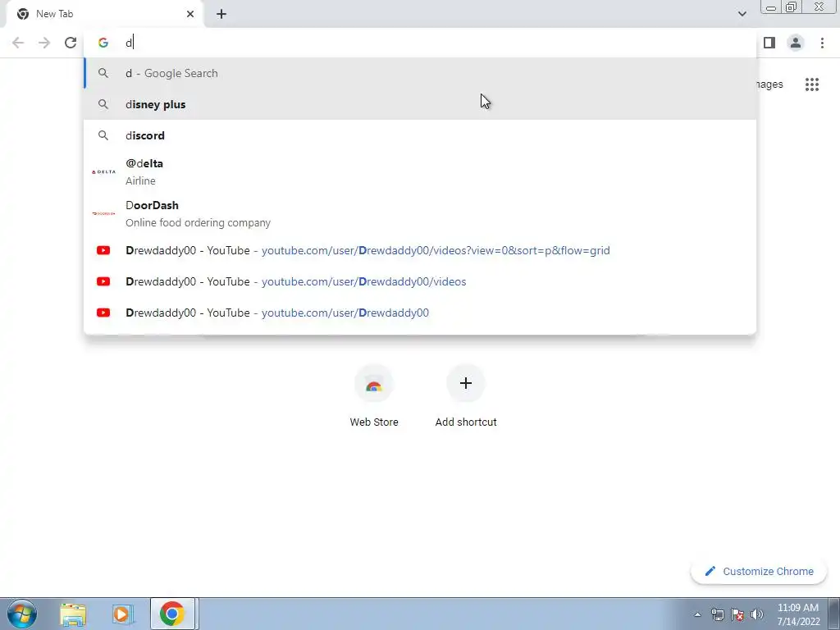
Task: Close the New Tab tab
Action: [190, 14]
